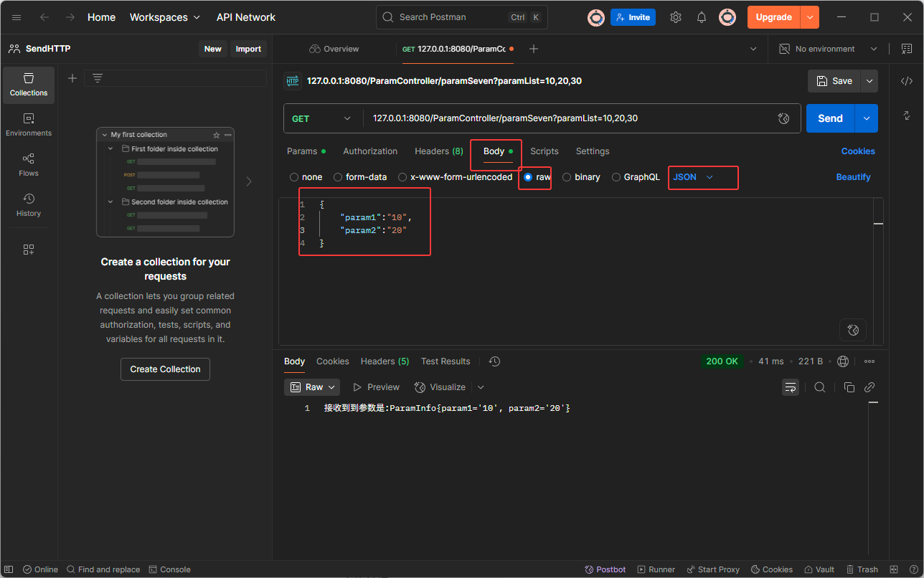
Task: Add a new collection with plus icon
Action: (72, 78)
